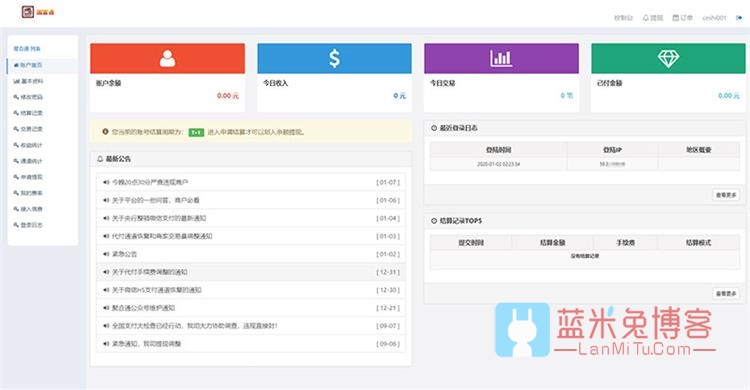Click the login time cell 2020-01-02
The image size is (750, 390).
498,164
